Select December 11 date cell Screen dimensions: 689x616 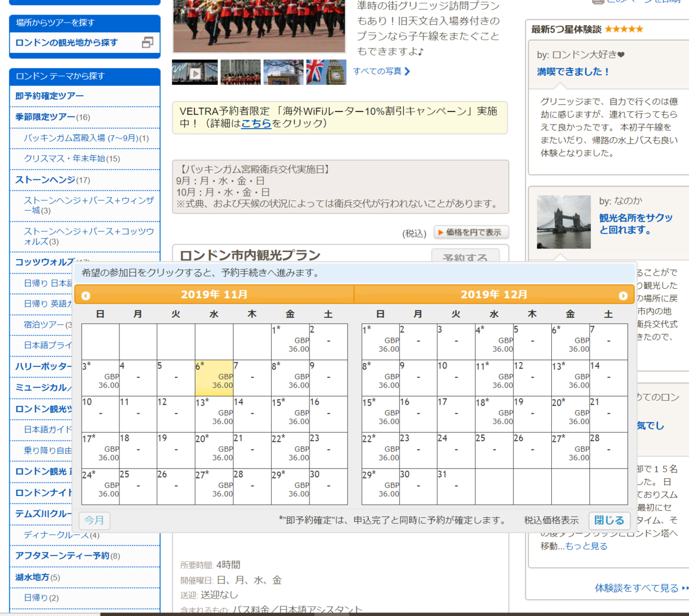[x=494, y=378]
